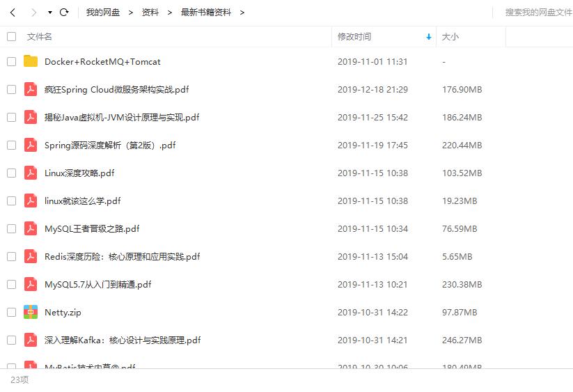Image resolution: width=573 pixels, height=392 pixels.
Task: Refresh the file list
Action: [x=64, y=13]
